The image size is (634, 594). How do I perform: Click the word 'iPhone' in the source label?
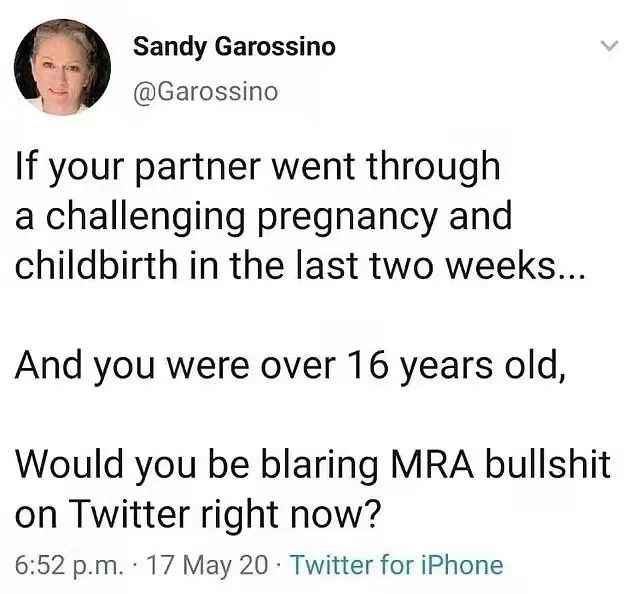point(462,564)
